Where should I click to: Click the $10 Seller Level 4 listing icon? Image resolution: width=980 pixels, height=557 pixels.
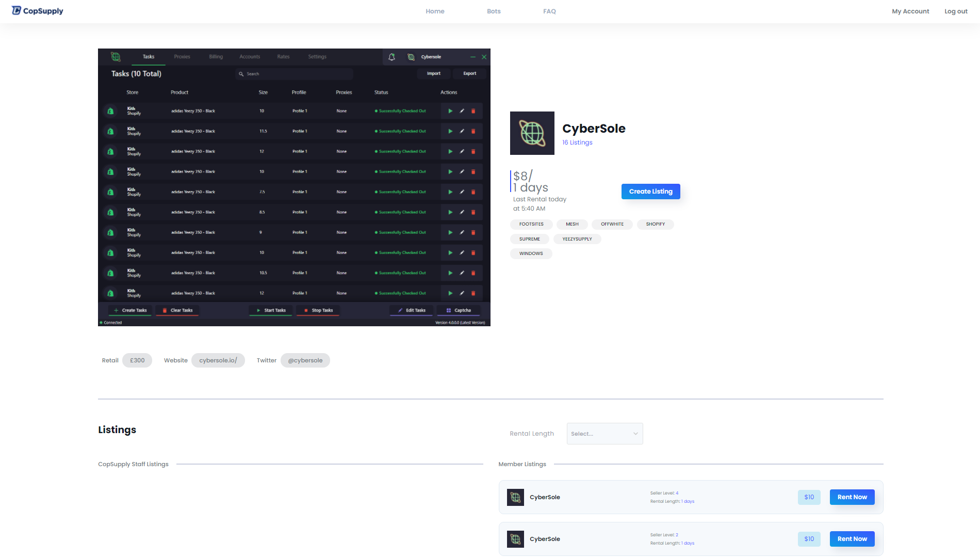(x=515, y=497)
